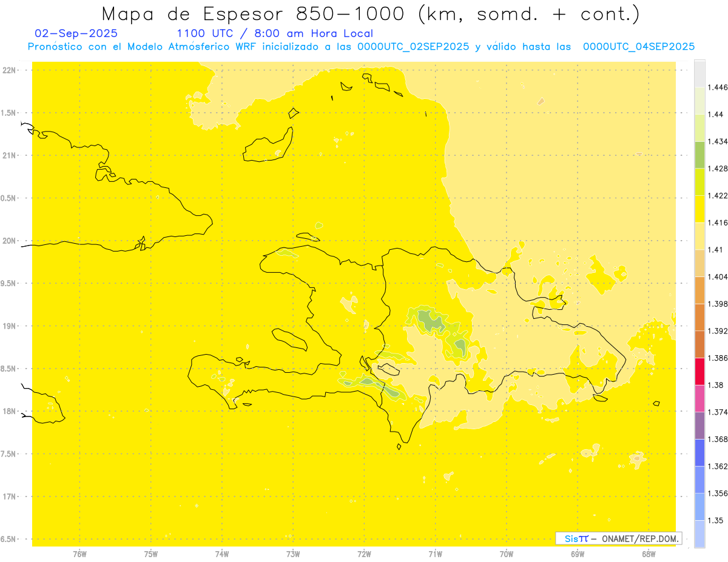Select the 17N latitude axis label
This screenshot has width=728, height=562.
[8, 497]
